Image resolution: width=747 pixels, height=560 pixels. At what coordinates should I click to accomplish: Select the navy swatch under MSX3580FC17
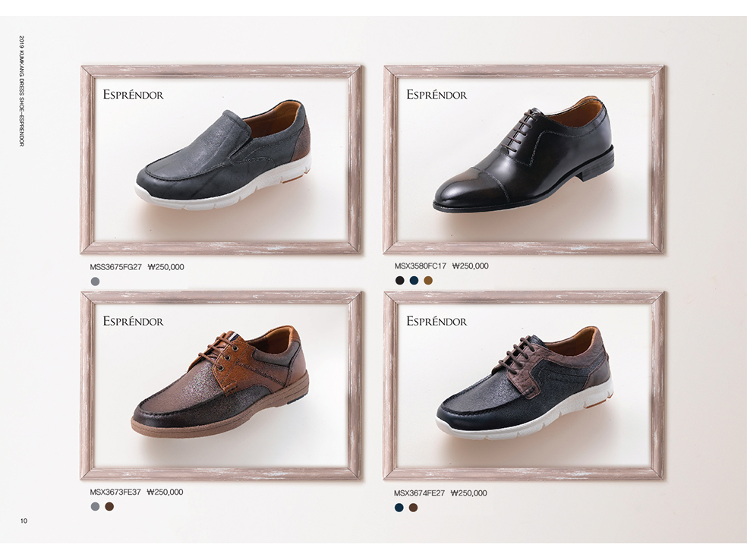click(x=414, y=281)
